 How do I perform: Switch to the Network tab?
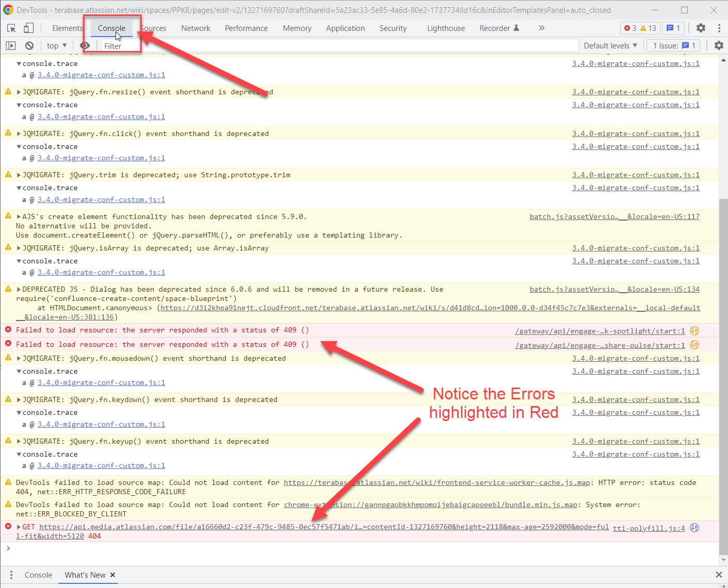(x=195, y=28)
